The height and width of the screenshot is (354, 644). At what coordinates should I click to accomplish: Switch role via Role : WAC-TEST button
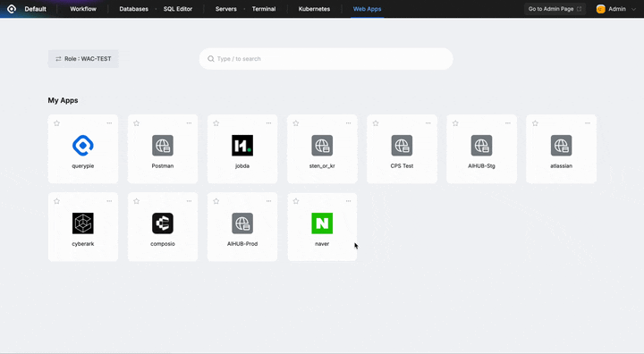click(83, 59)
